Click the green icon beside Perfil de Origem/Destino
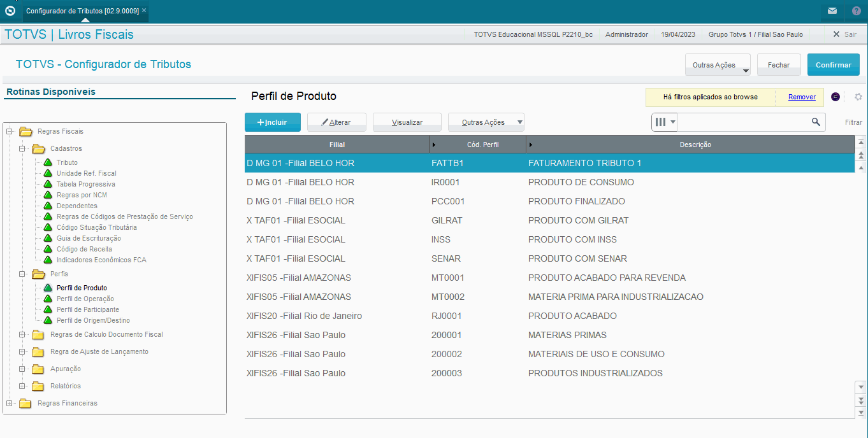The image size is (868, 438). tap(48, 320)
